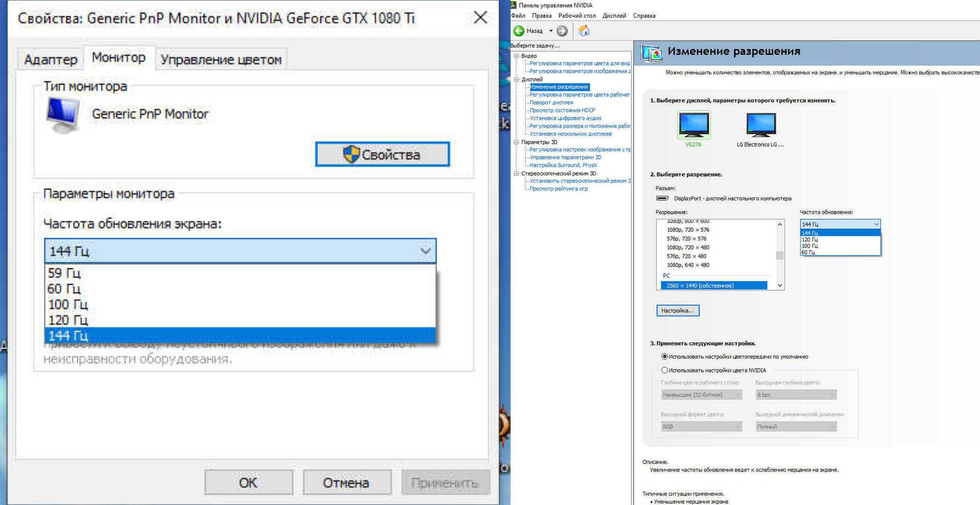
Task: Click the resolution list scroll down arrow
Action: click(x=780, y=286)
